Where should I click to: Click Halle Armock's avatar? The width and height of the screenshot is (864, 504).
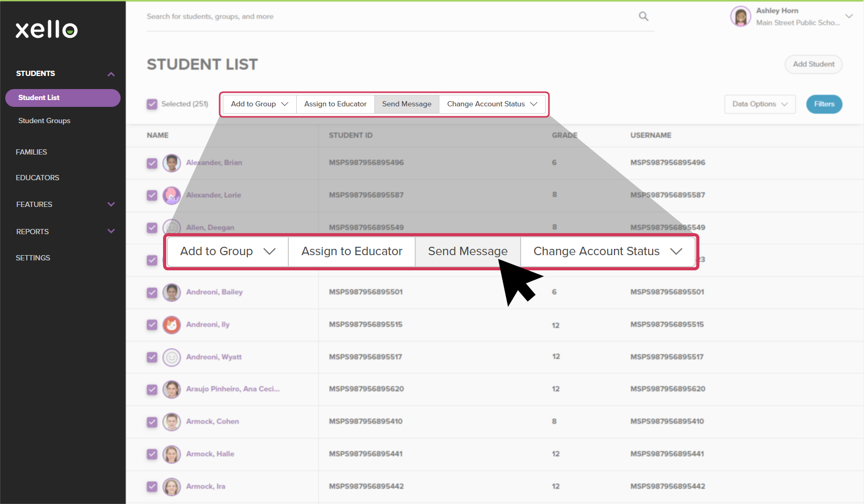click(x=171, y=454)
